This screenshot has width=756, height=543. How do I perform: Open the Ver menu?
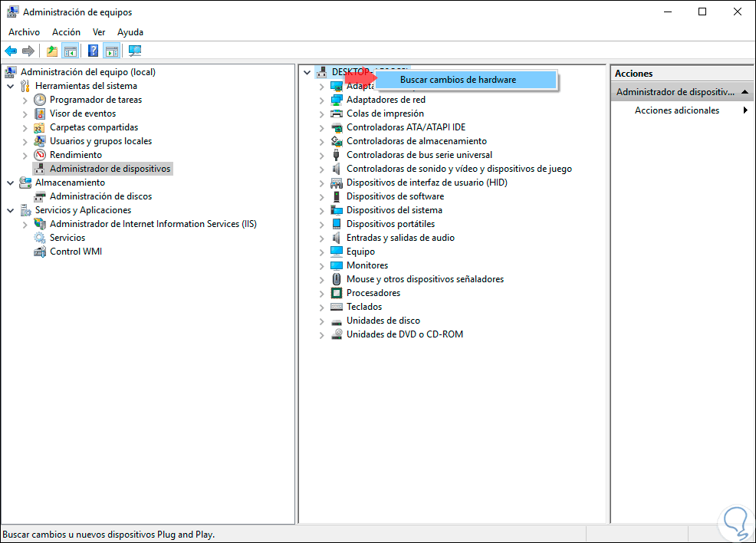(99, 31)
